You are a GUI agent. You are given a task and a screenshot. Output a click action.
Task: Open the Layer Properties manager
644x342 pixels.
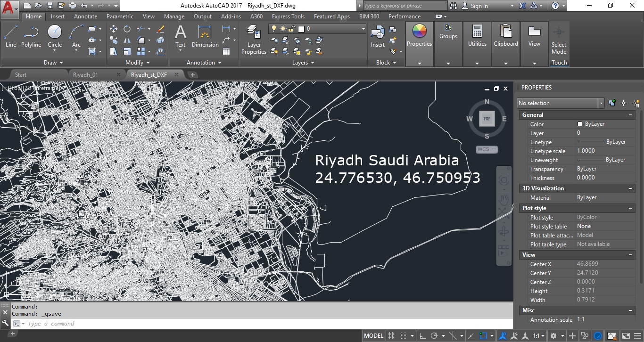[x=254, y=38]
